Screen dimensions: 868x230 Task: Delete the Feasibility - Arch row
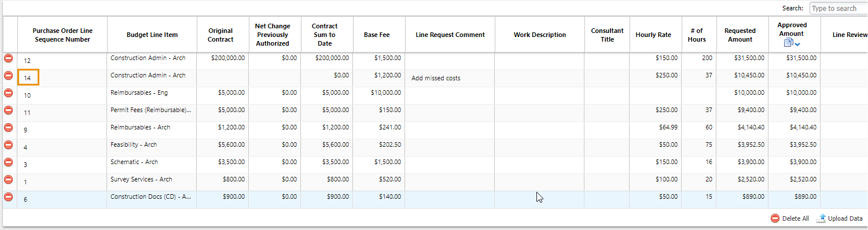9,144
